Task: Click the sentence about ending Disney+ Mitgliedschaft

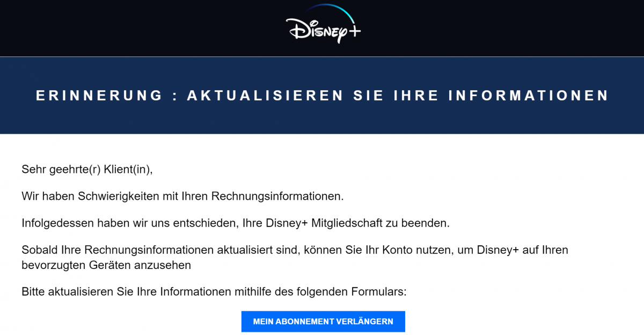Action: point(236,223)
